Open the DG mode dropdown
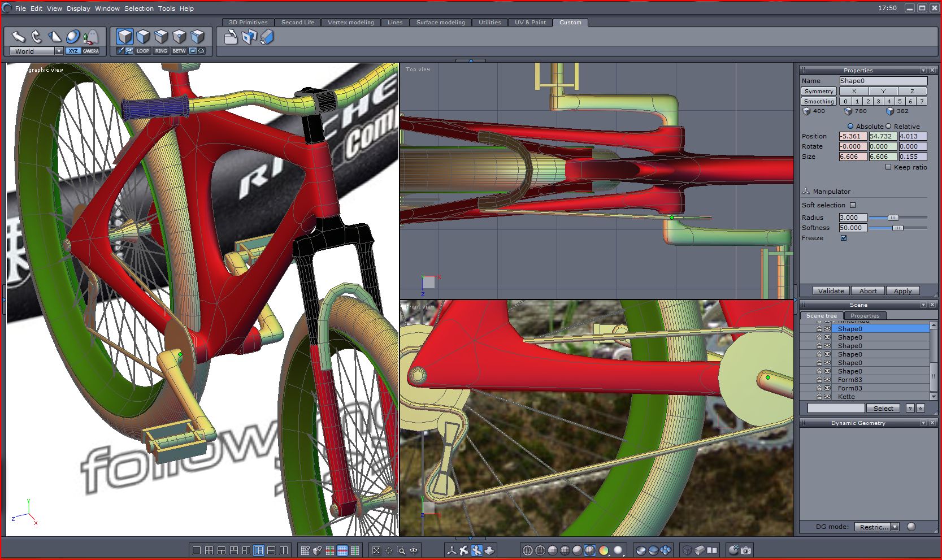The width and height of the screenshot is (942, 560). click(x=895, y=527)
